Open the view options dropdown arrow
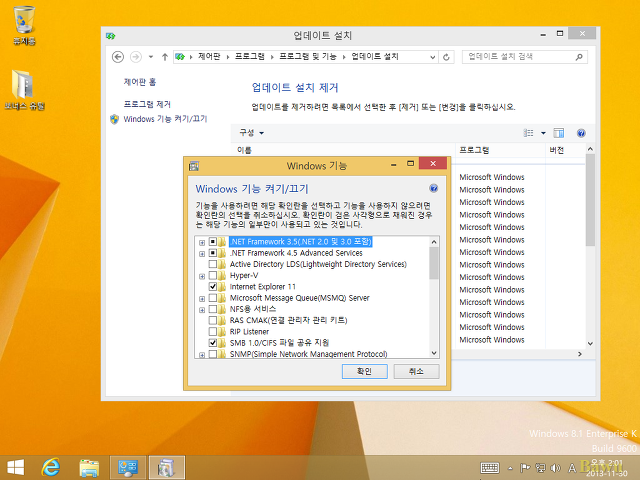The width and height of the screenshot is (640, 480). [543, 133]
